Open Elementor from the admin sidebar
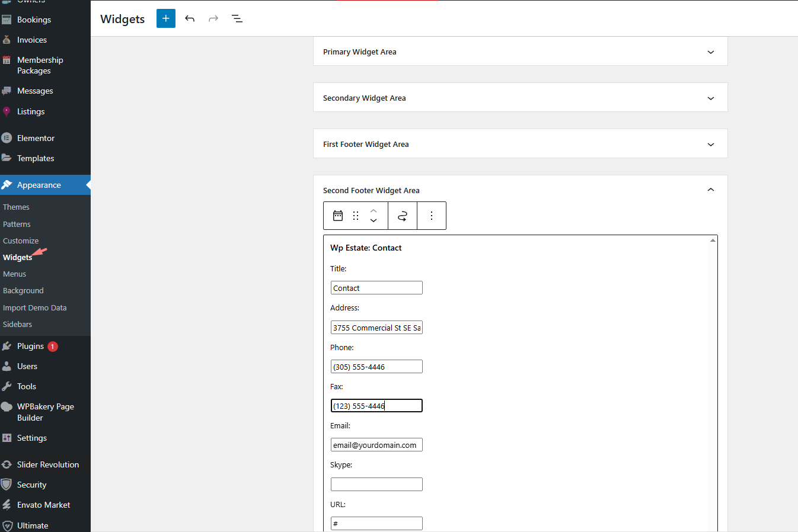The width and height of the screenshot is (798, 532). (x=36, y=138)
